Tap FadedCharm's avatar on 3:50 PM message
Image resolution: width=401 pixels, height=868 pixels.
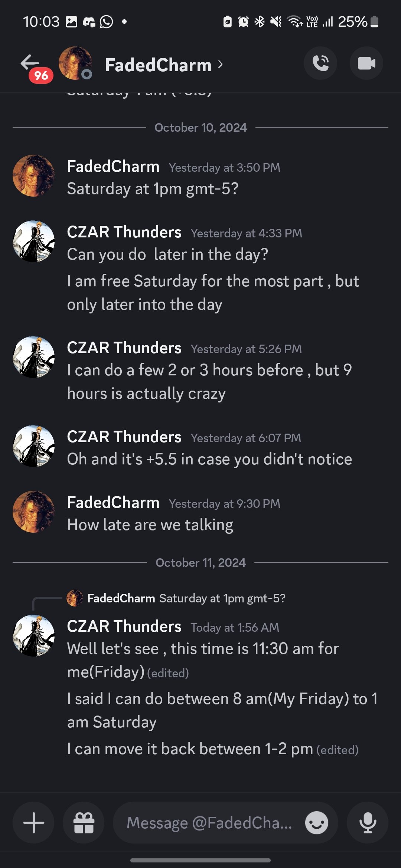click(x=33, y=175)
